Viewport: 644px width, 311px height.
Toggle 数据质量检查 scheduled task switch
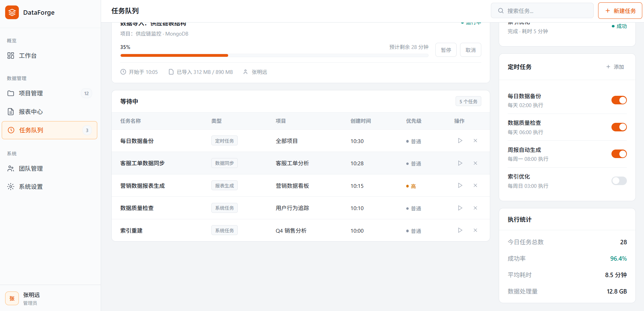coord(619,127)
